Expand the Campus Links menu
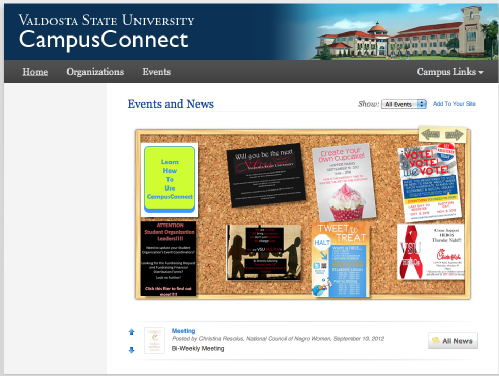Viewport: 499px width, 376px height. pos(450,72)
